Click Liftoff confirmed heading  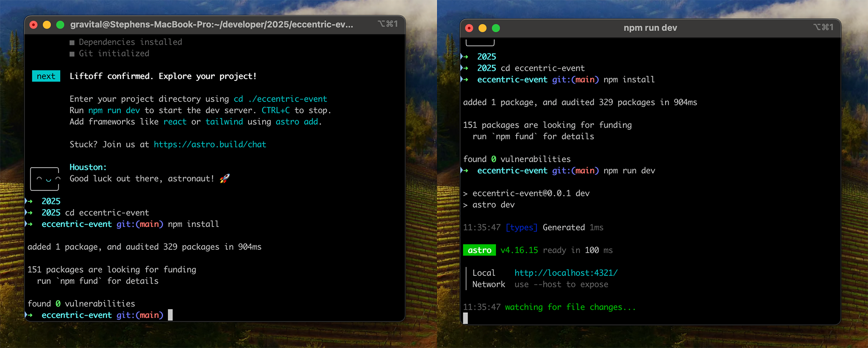[163, 76]
